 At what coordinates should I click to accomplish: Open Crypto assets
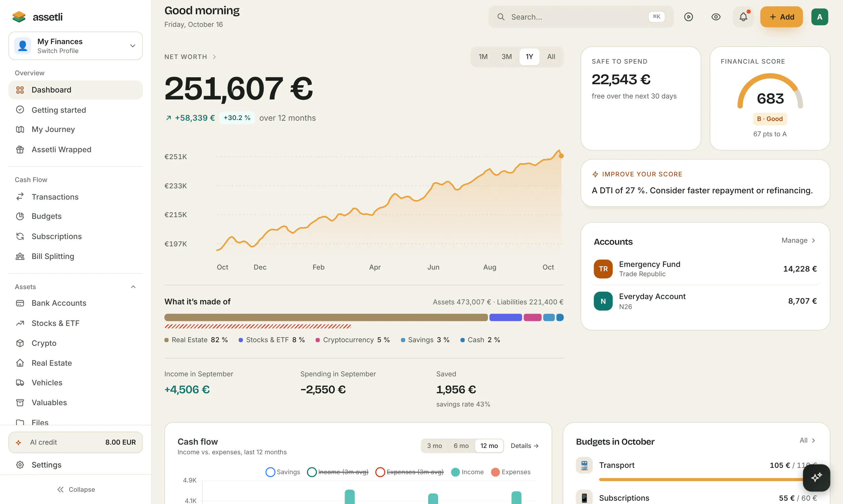click(x=75, y=343)
